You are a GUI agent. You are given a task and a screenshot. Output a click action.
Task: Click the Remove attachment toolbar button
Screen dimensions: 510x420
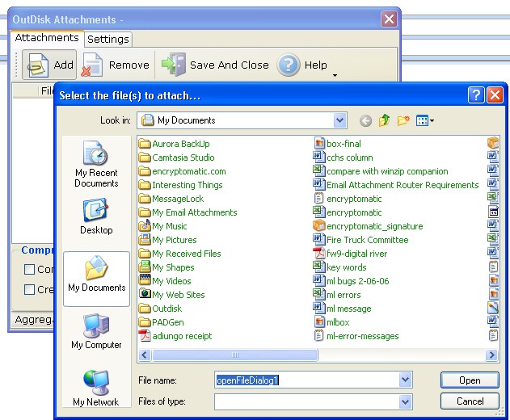pos(116,65)
